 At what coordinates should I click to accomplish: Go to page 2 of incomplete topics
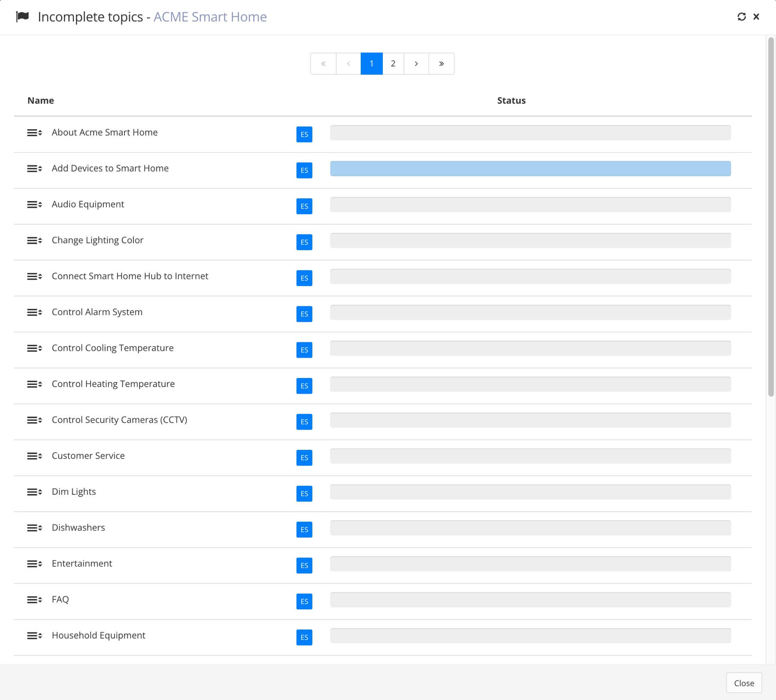(393, 64)
